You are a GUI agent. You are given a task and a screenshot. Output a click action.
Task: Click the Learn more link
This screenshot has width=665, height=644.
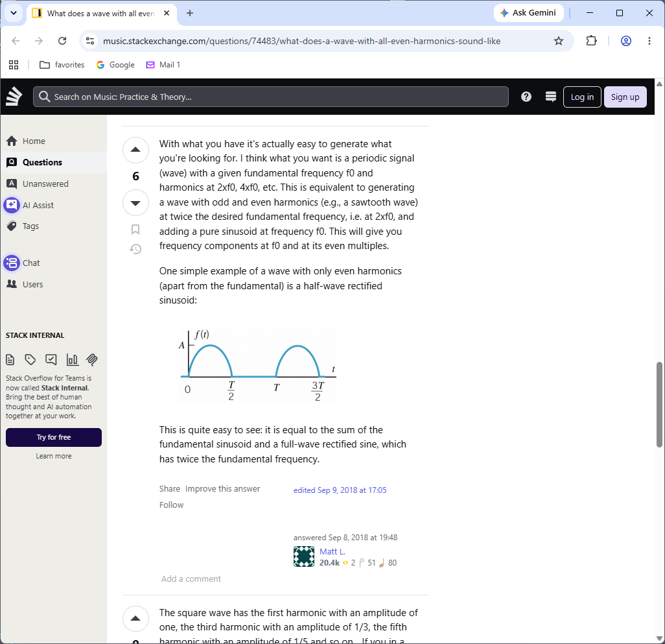[x=53, y=456]
